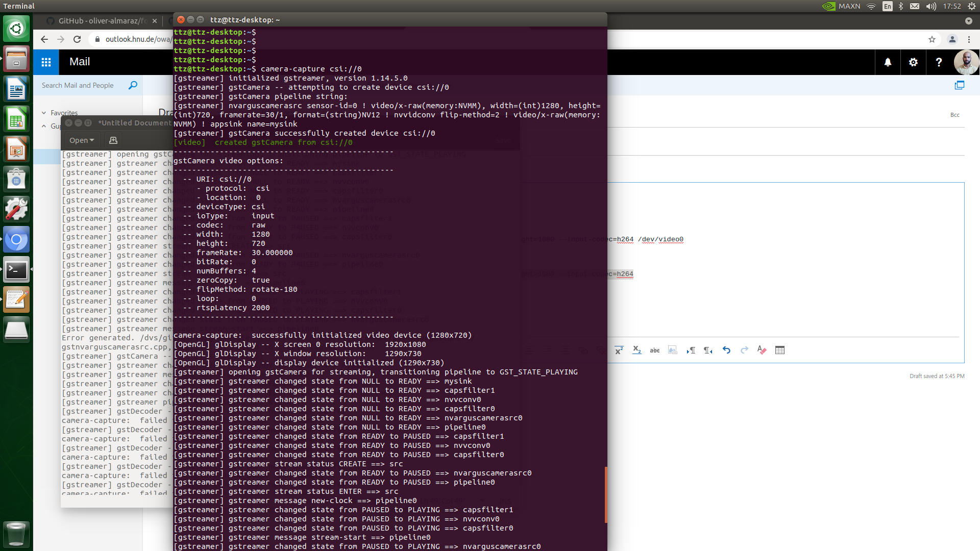Apply strikethrough to selected text
This screenshot has width=980, height=551.
pos(655,350)
